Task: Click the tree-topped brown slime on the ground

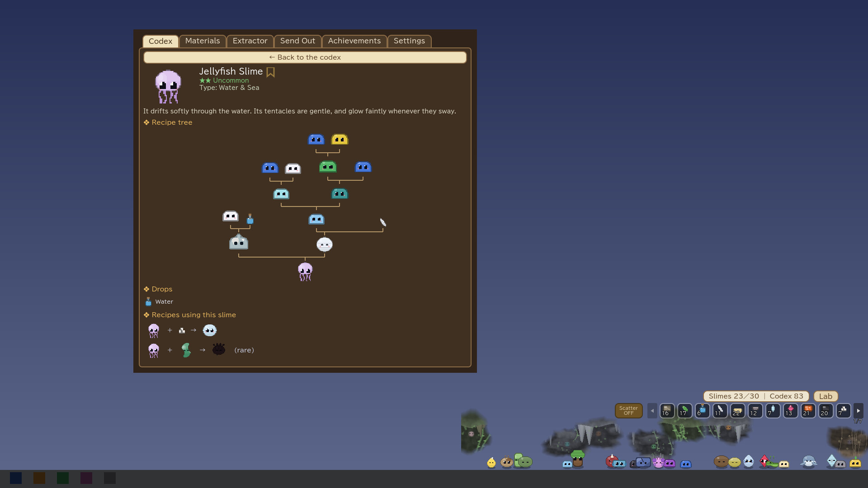Action: point(577,459)
